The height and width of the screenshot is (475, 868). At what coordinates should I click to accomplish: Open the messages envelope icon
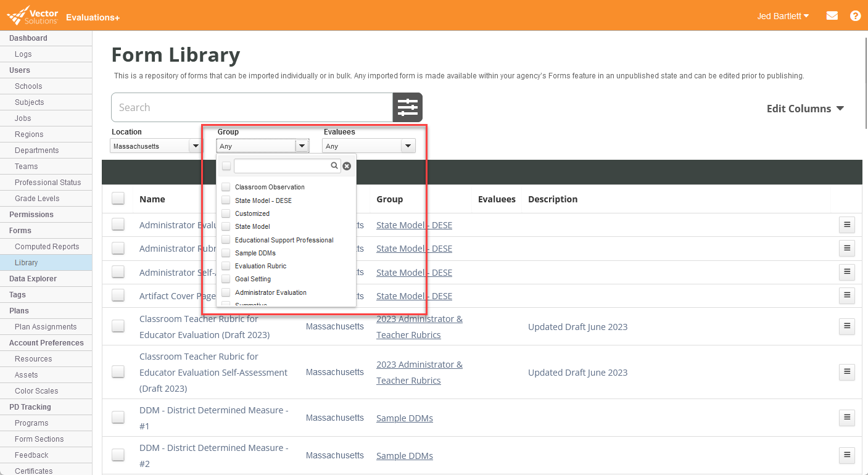tap(832, 15)
